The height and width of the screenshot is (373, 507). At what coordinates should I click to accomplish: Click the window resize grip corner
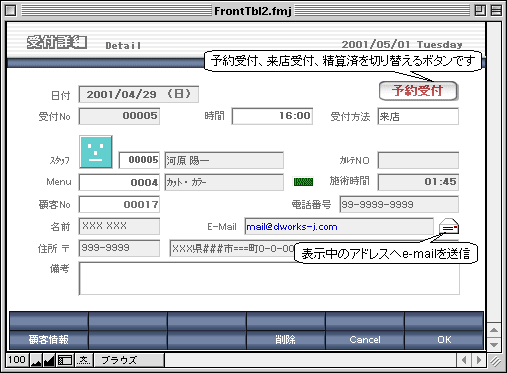[x=495, y=361]
